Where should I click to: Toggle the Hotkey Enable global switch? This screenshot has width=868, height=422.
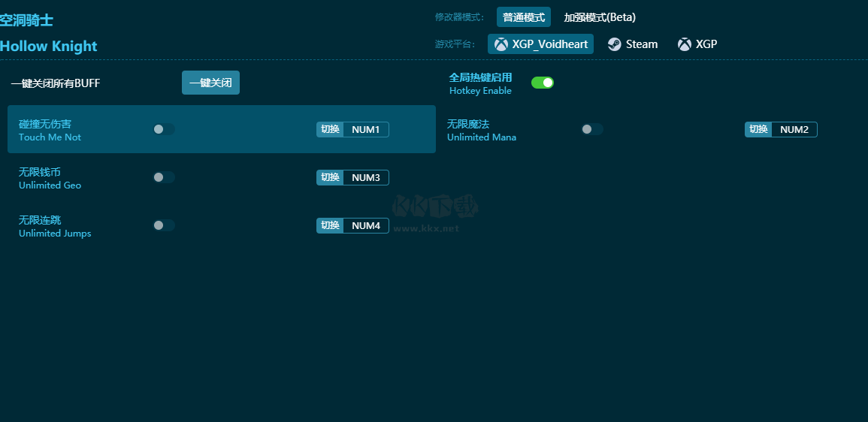pyautogui.click(x=543, y=83)
